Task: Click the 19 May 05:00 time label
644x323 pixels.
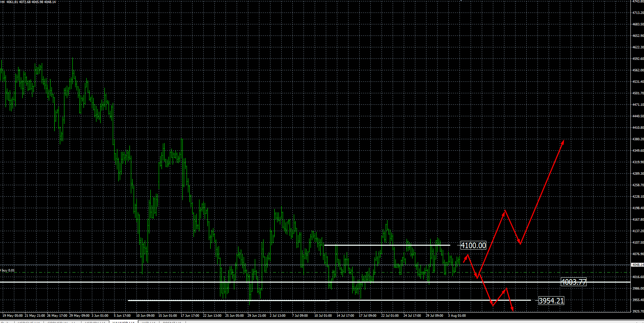Action: (x=12, y=316)
